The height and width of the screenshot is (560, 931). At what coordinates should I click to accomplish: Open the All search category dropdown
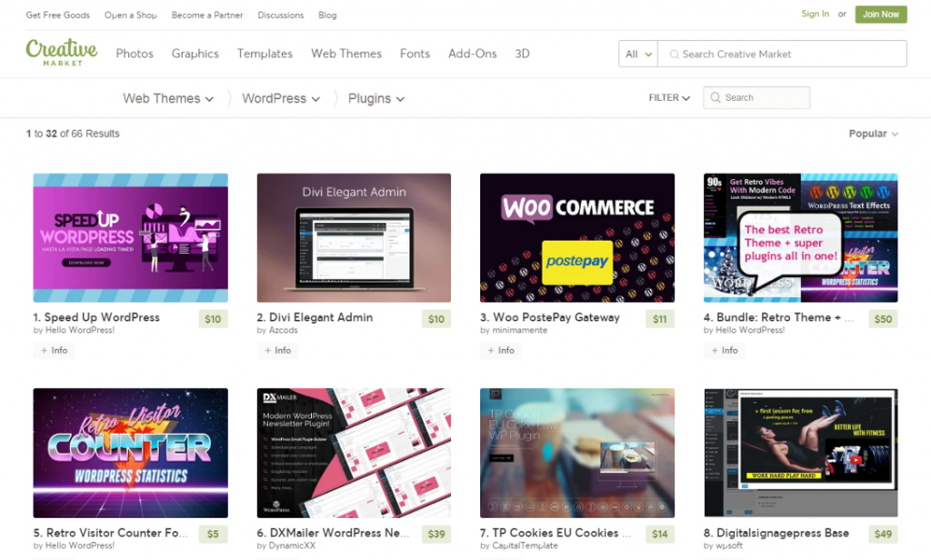coord(638,54)
